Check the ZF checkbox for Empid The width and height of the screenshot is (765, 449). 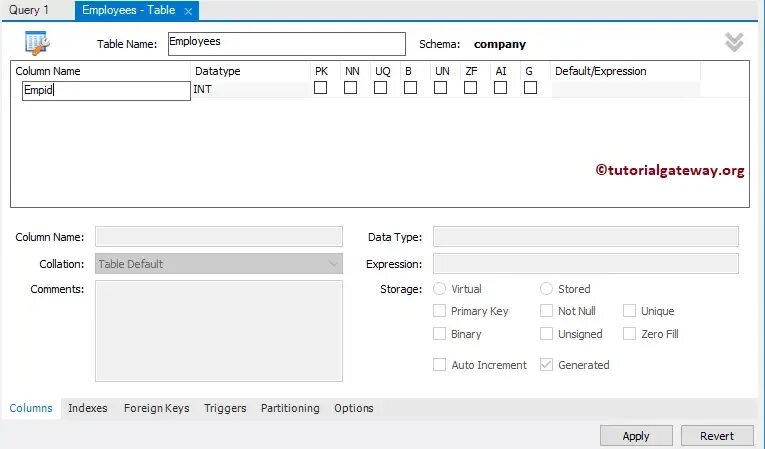coord(470,88)
